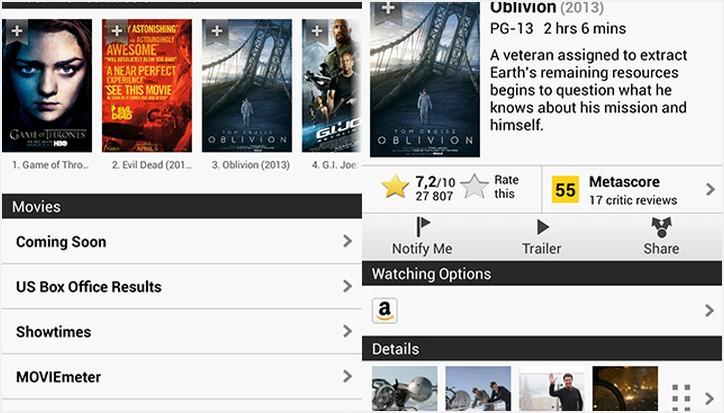Add Oblivion to watchlist from chart poster

(217, 31)
